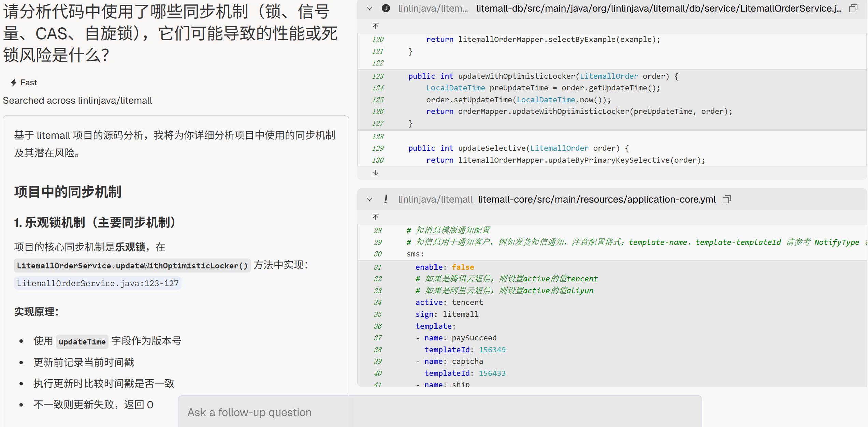Screen dimensions: 868x427
Task: Expand code upward above line 120
Action: pos(376,26)
